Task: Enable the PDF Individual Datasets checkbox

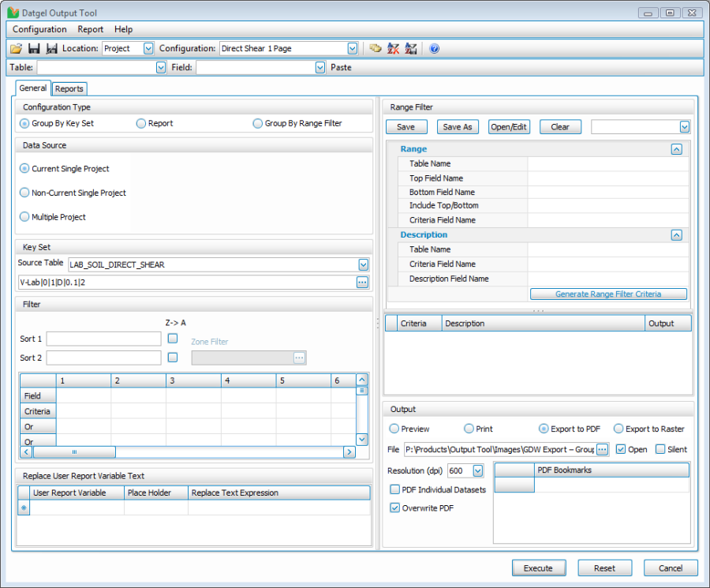Action: pos(395,489)
